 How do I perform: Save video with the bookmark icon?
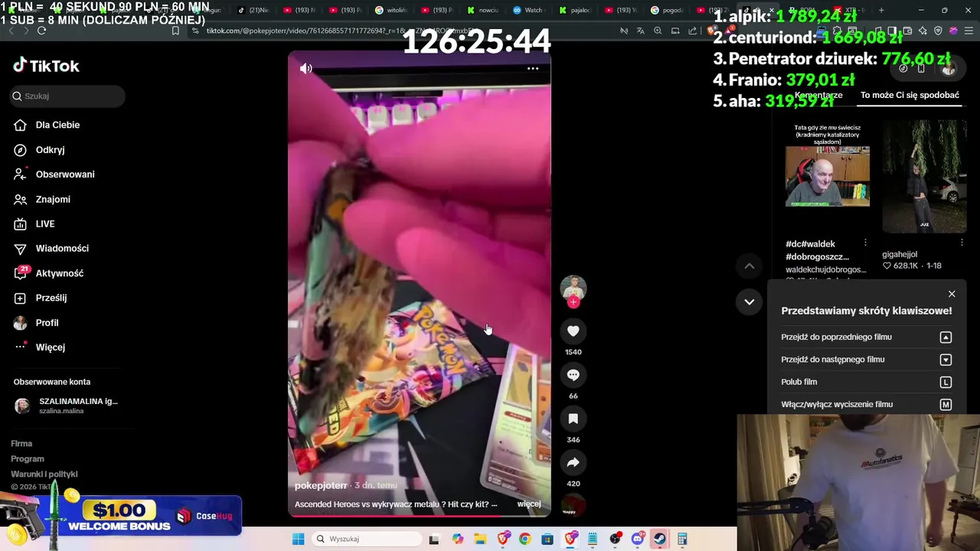573,419
